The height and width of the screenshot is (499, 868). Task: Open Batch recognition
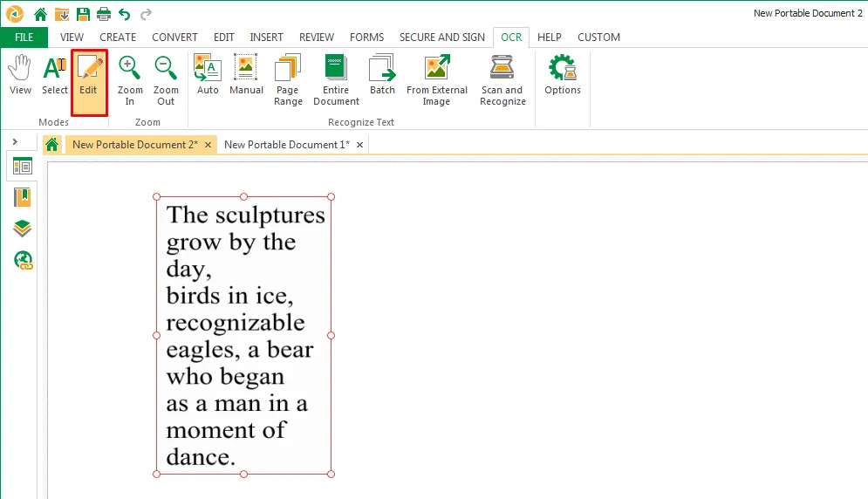382,75
